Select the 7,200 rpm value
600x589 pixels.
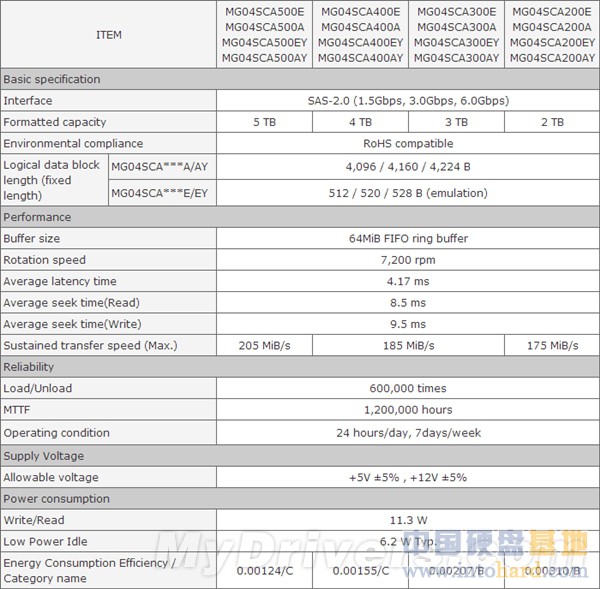[x=408, y=260]
